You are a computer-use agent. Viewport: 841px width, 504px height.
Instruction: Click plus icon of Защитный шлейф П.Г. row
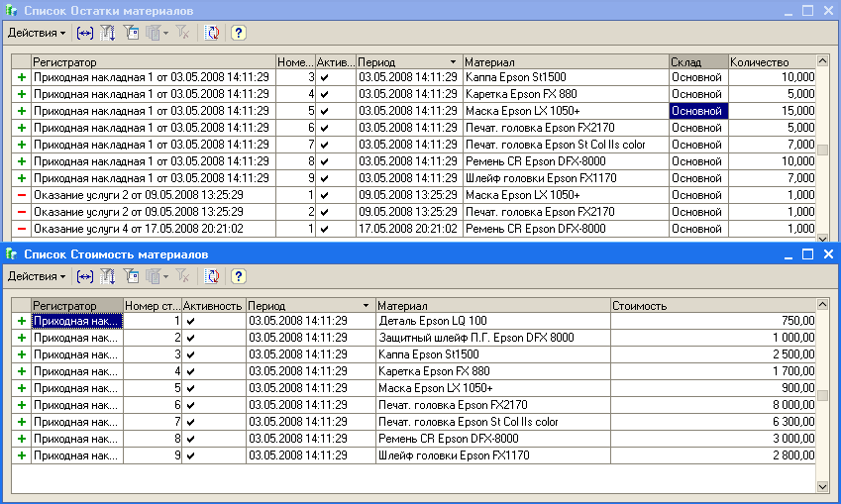(x=22, y=338)
